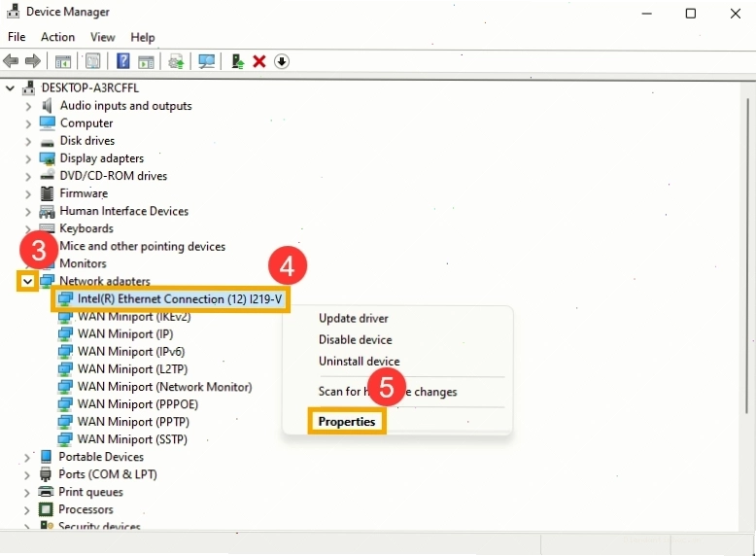Click the Disable device down-arrow icon

click(282, 62)
